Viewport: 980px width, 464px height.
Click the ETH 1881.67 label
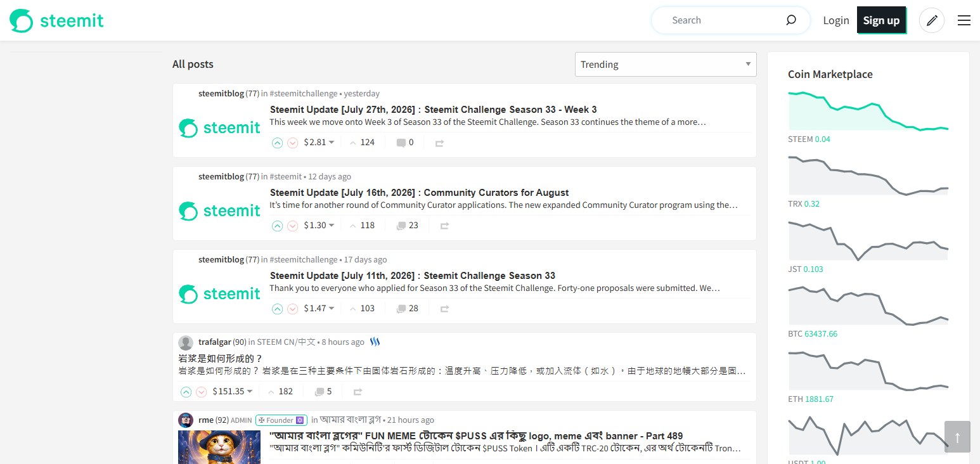click(811, 399)
